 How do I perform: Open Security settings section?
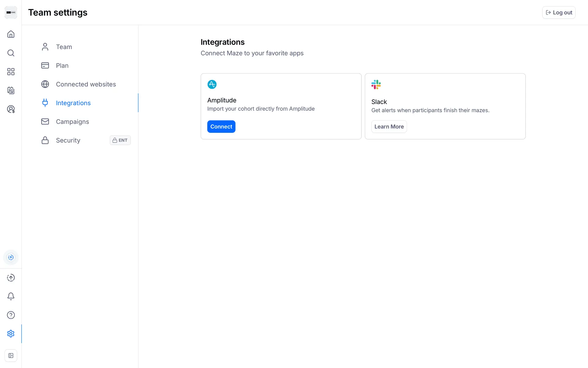(68, 140)
